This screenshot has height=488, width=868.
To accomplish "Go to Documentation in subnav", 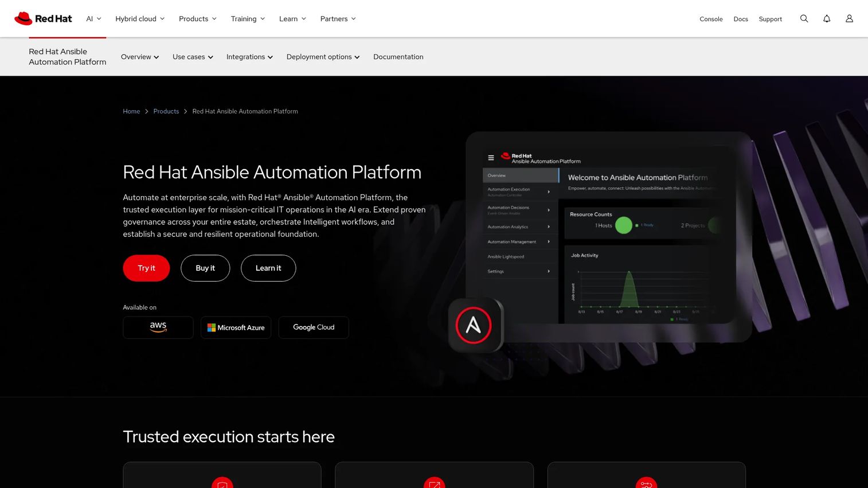I will pos(398,57).
